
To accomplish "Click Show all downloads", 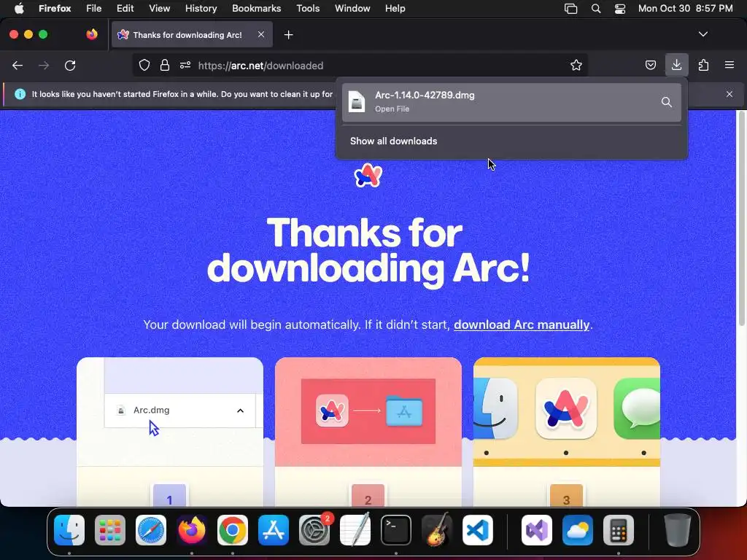I will (393, 141).
